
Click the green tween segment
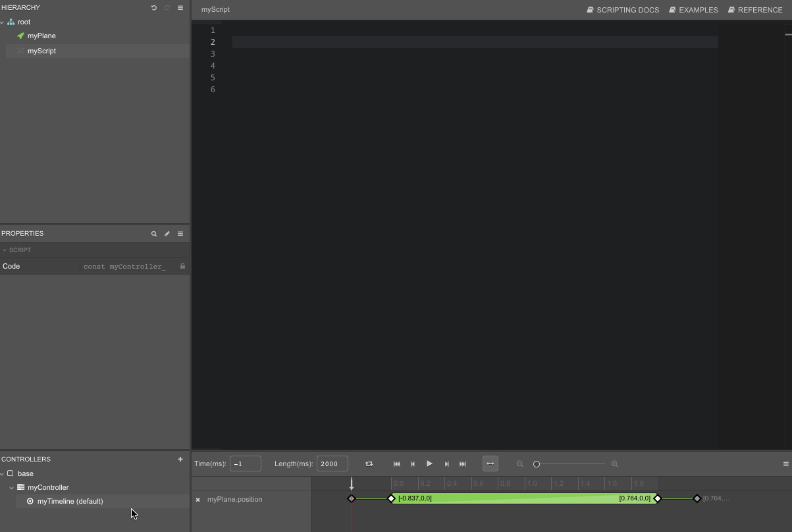pyautogui.click(x=524, y=498)
